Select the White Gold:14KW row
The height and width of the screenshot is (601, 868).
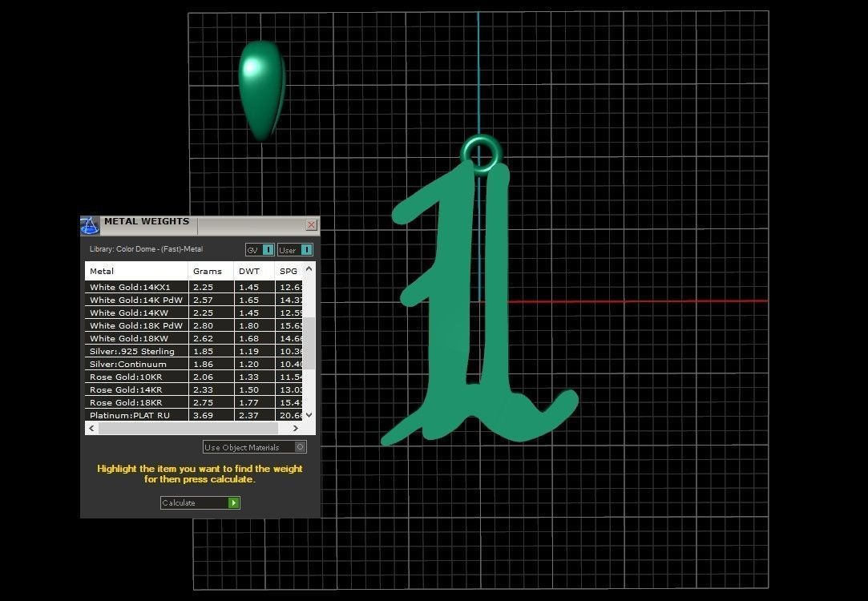[x=194, y=313]
